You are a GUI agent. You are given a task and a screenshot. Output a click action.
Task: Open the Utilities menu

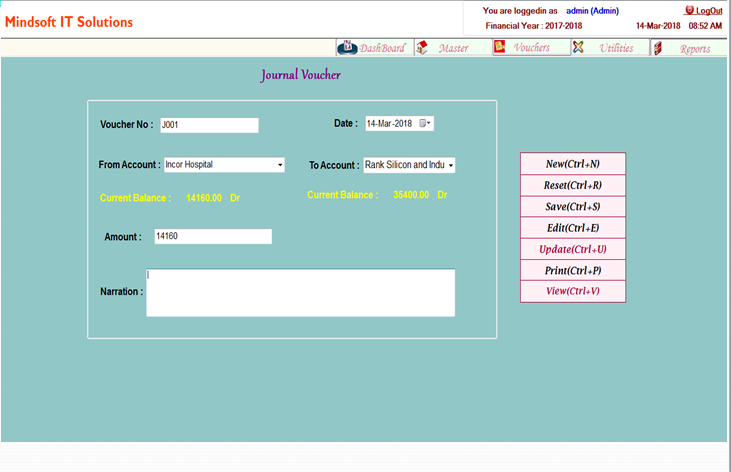point(610,48)
